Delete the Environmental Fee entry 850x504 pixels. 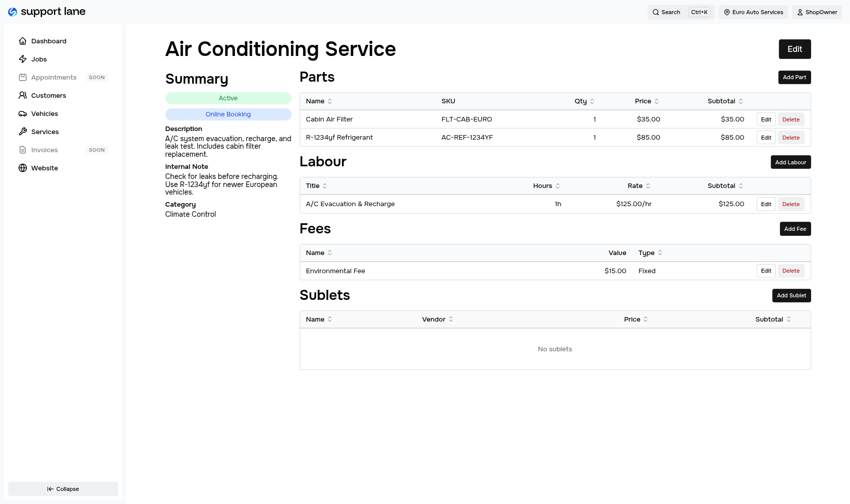click(x=790, y=271)
